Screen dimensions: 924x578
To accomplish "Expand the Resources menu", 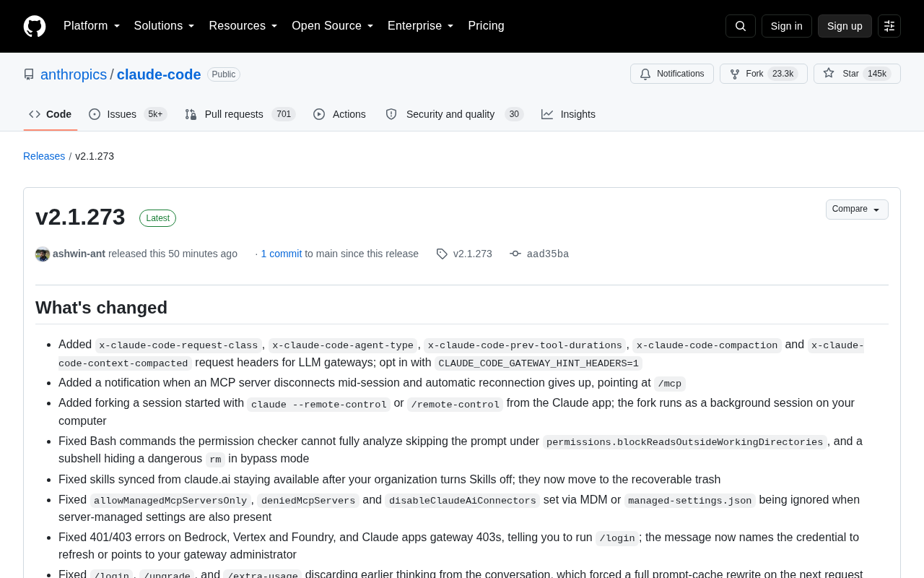I will click(243, 26).
